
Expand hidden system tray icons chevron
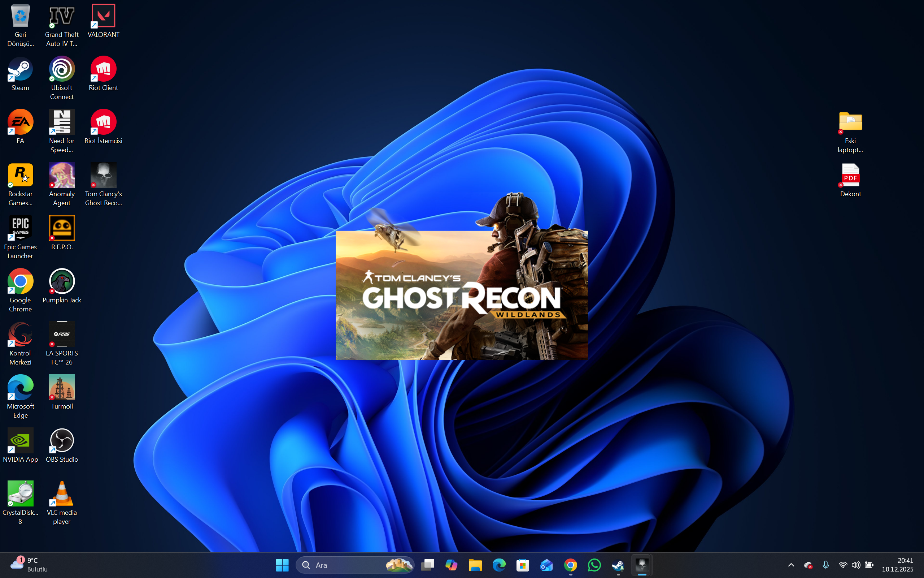click(791, 565)
